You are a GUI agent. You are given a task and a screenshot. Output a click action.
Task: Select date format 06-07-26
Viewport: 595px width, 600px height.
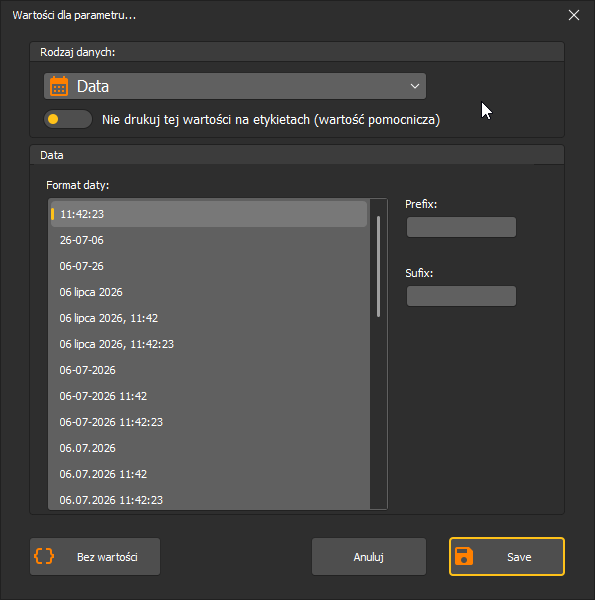209,266
